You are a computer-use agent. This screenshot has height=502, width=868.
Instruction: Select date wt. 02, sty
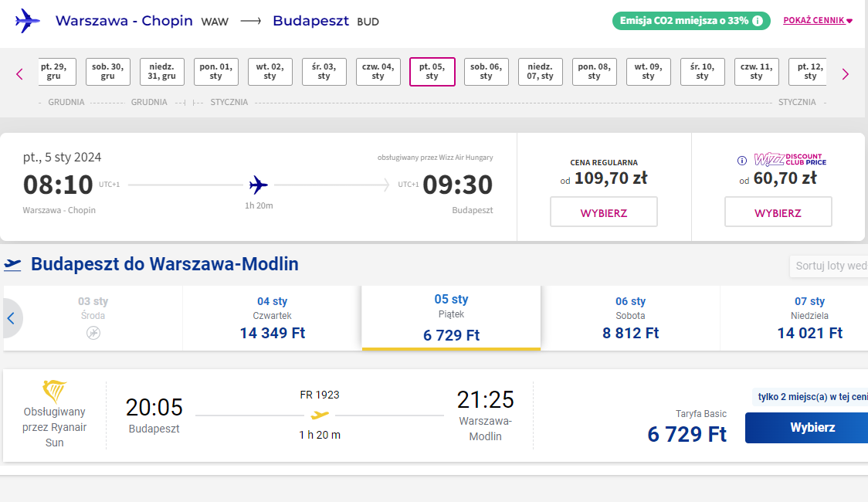tap(270, 72)
